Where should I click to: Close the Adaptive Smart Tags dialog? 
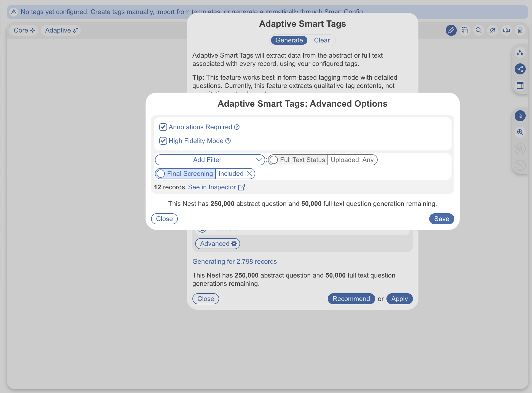coord(206,299)
